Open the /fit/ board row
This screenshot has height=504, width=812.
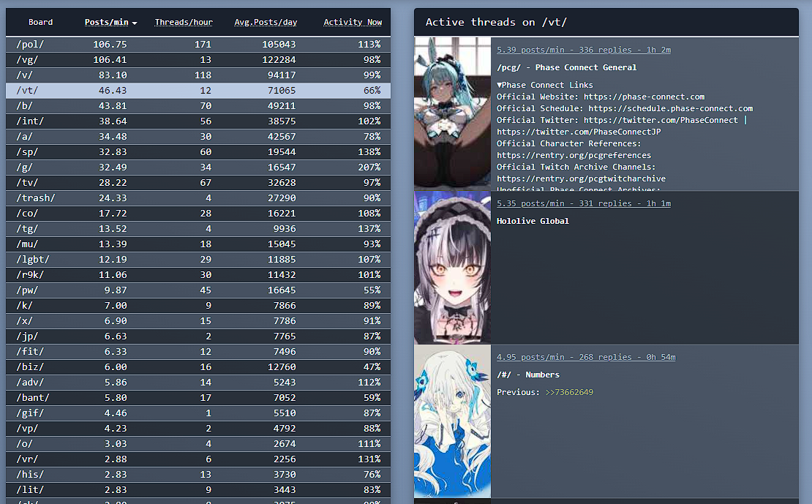[x=198, y=352]
